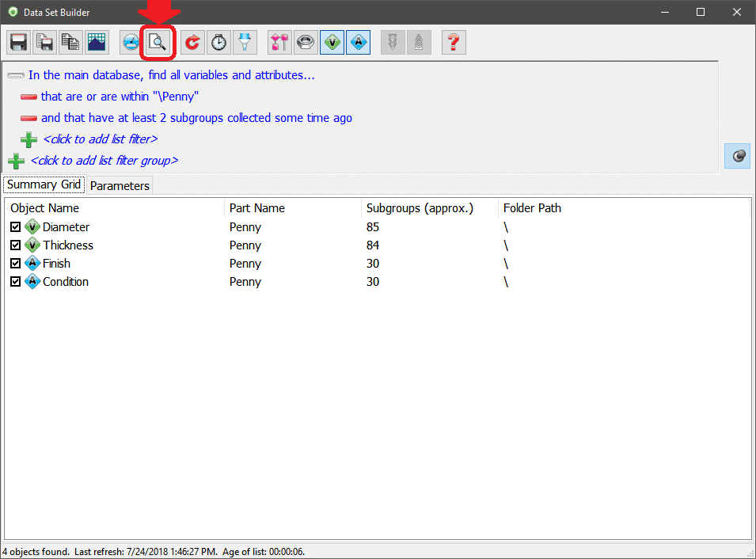Click the hex nut parts icon
This screenshot has width=756, height=559.
[x=306, y=43]
